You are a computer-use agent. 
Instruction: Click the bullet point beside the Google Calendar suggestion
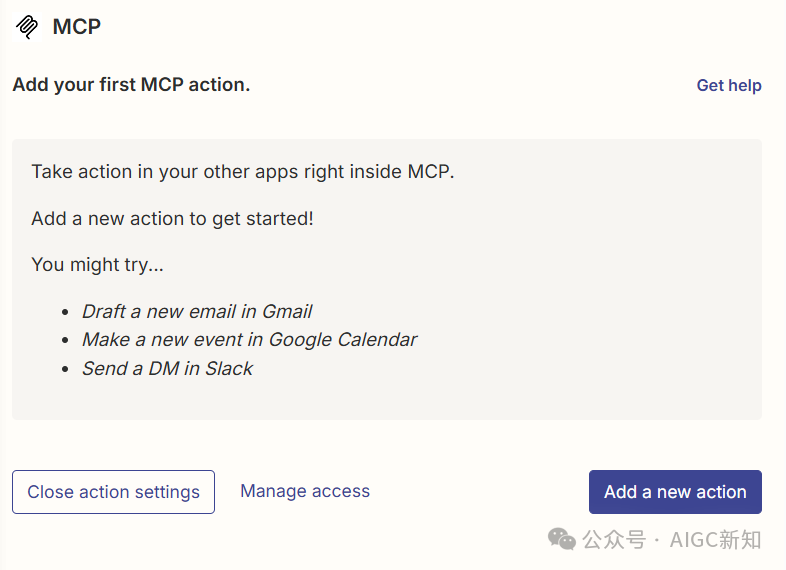(x=65, y=340)
